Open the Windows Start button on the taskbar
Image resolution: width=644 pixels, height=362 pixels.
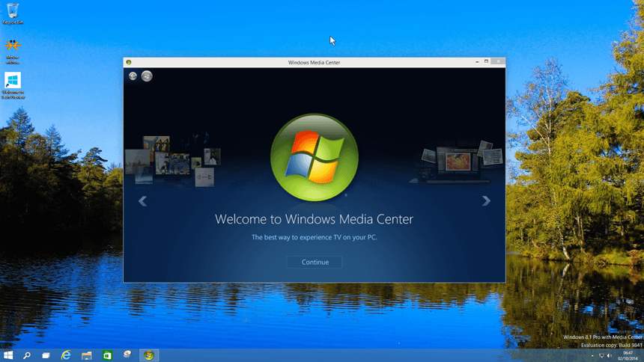click(8, 355)
